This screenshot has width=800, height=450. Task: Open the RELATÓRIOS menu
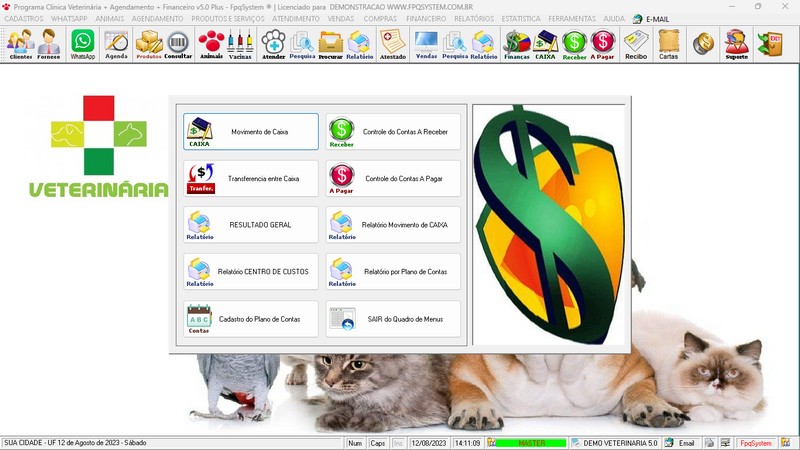click(474, 19)
